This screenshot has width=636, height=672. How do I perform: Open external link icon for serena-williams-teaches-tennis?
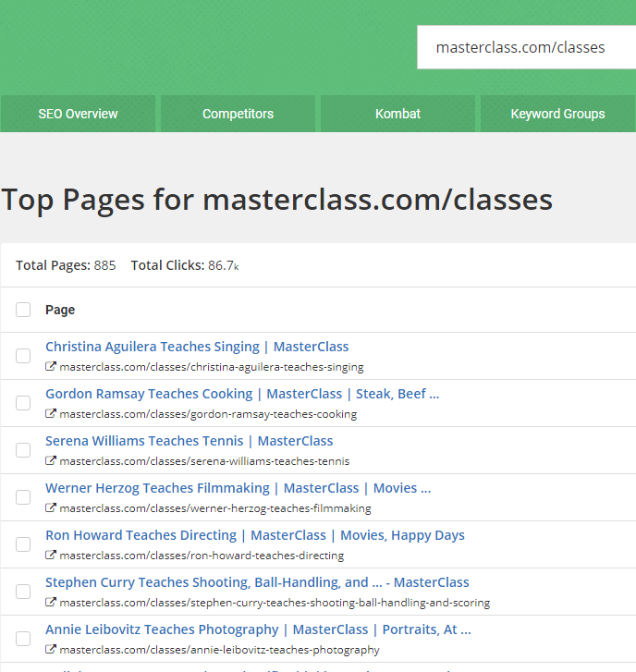click(51, 461)
